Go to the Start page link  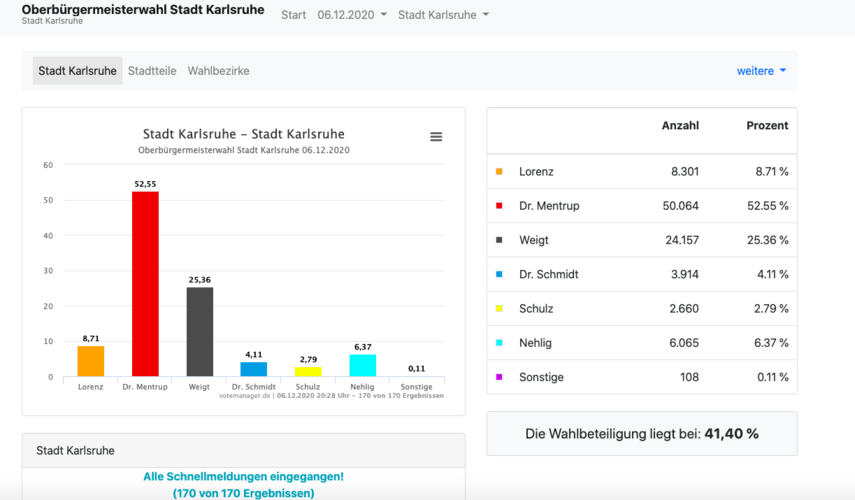tap(294, 15)
